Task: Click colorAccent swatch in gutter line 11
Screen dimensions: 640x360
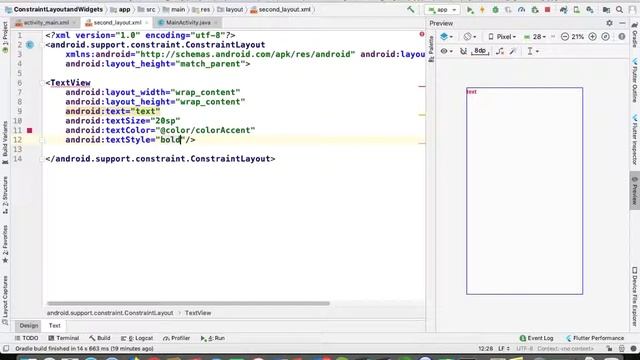Action: (29, 131)
